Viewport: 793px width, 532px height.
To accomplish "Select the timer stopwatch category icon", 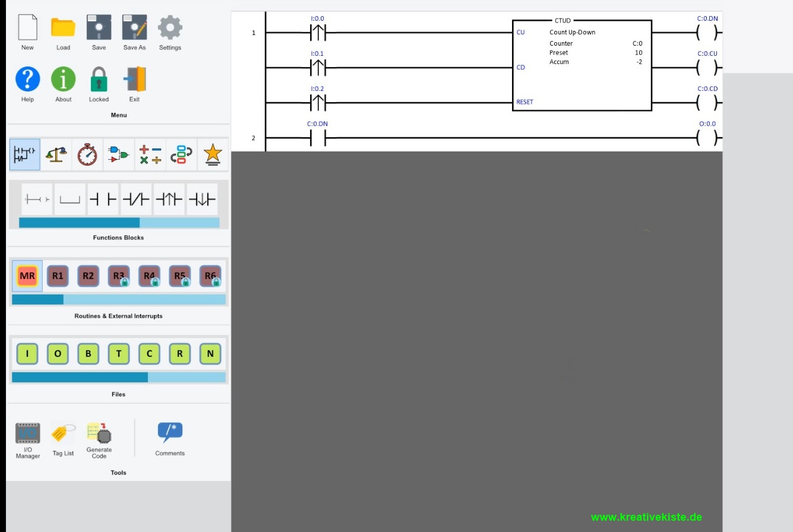I will point(87,154).
